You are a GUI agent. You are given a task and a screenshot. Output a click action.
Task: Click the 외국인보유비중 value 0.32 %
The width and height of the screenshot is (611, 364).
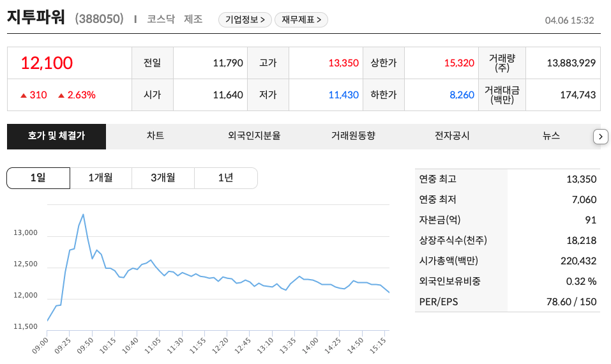click(x=581, y=282)
